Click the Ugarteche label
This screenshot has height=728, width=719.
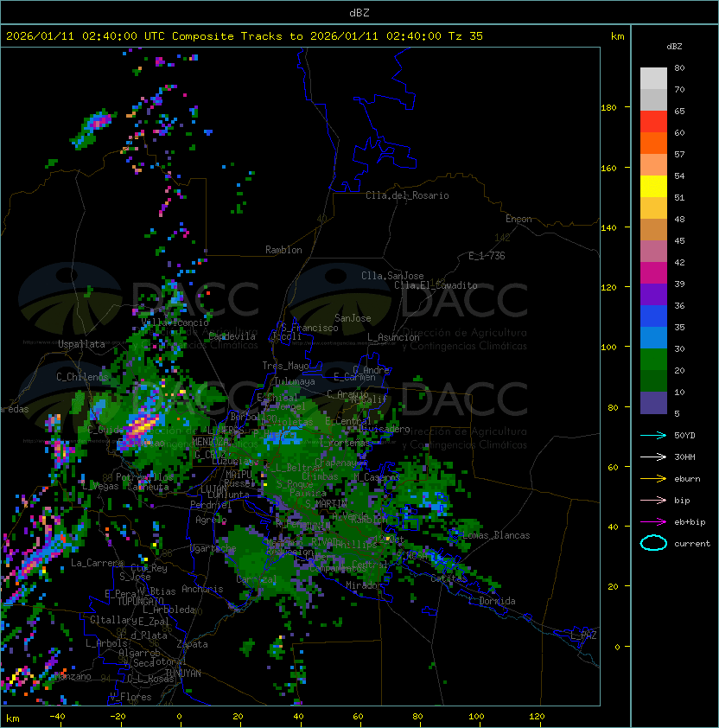(x=213, y=548)
